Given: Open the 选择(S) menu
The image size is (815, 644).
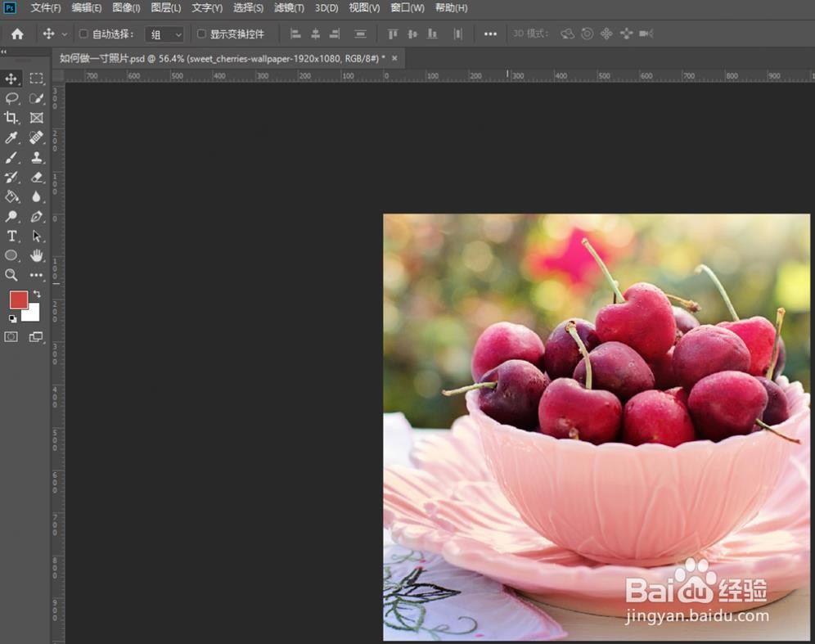Looking at the screenshot, I should pos(248,8).
